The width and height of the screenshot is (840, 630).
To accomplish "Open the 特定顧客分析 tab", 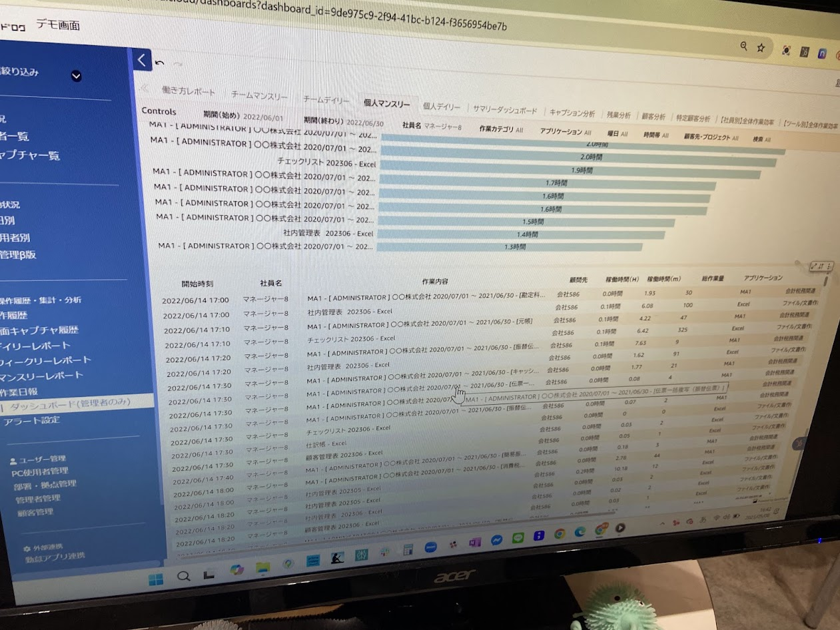I will 692,119.
